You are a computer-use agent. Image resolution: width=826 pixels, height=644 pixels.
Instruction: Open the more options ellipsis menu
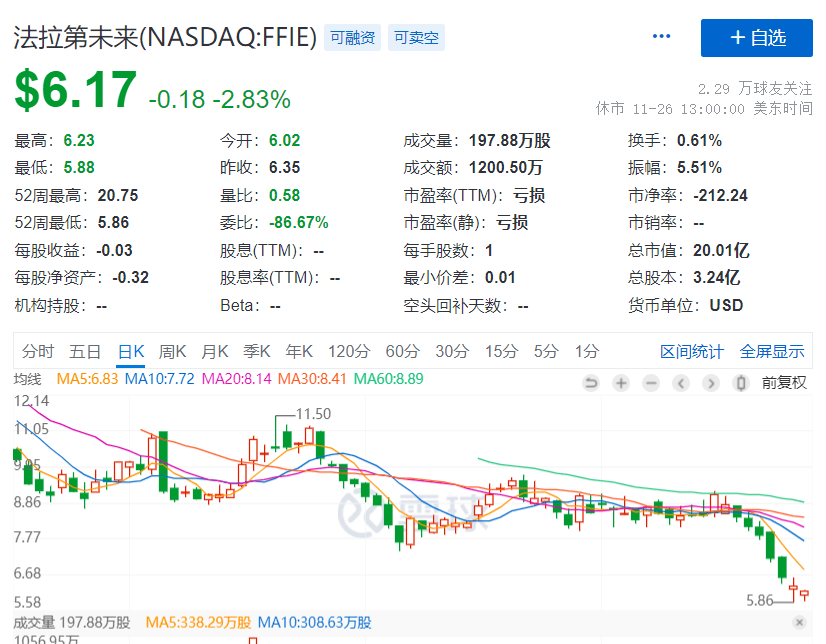pos(661,36)
